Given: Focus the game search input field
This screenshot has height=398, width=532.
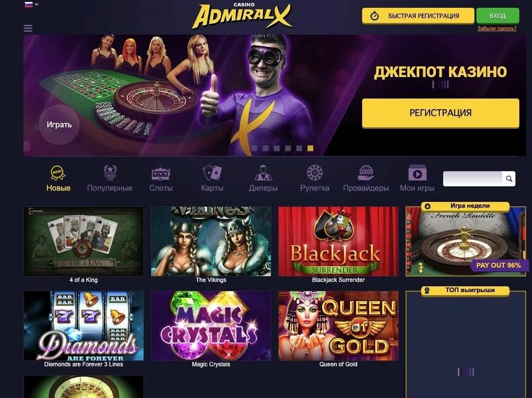Looking at the screenshot, I should tap(472, 179).
